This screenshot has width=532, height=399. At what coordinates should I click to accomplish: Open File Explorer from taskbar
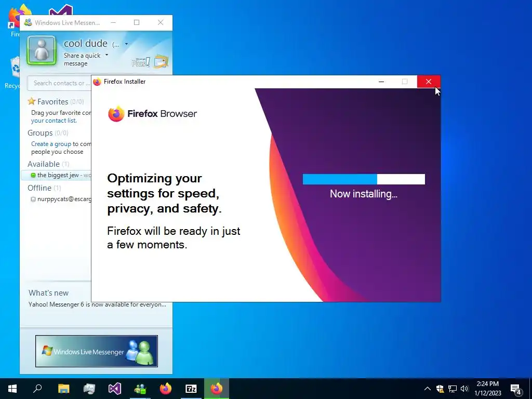[x=63, y=389]
